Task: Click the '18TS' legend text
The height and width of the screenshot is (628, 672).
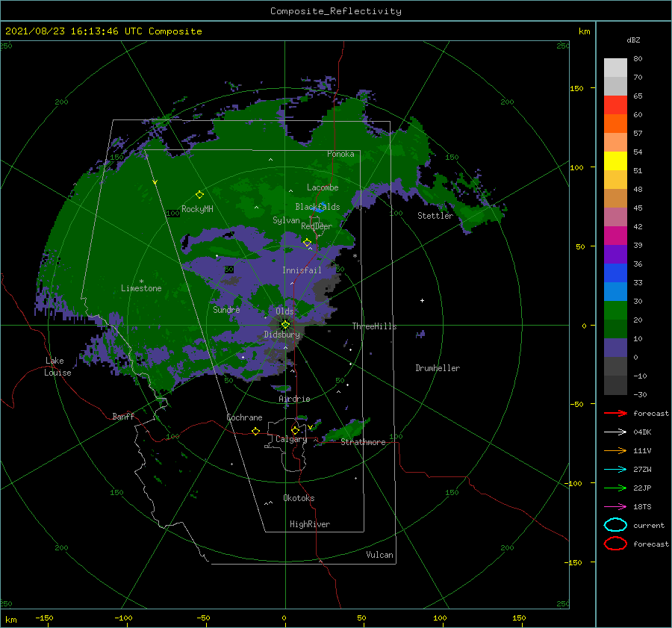Action: [x=642, y=507]
